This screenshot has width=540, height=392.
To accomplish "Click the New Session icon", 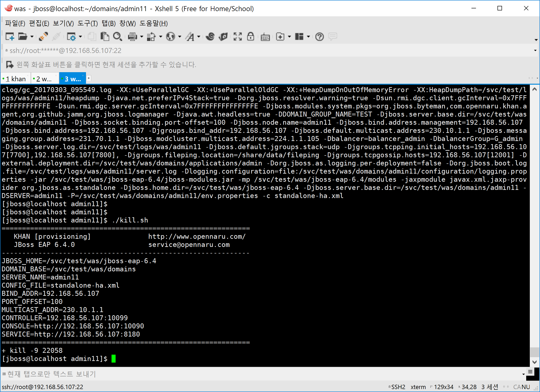I will [10, 37].
